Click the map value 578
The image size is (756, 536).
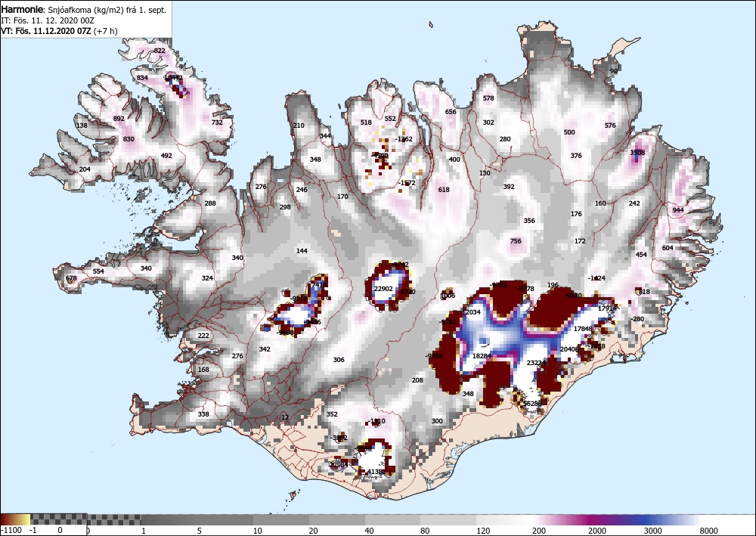click(x=488, y=98)
